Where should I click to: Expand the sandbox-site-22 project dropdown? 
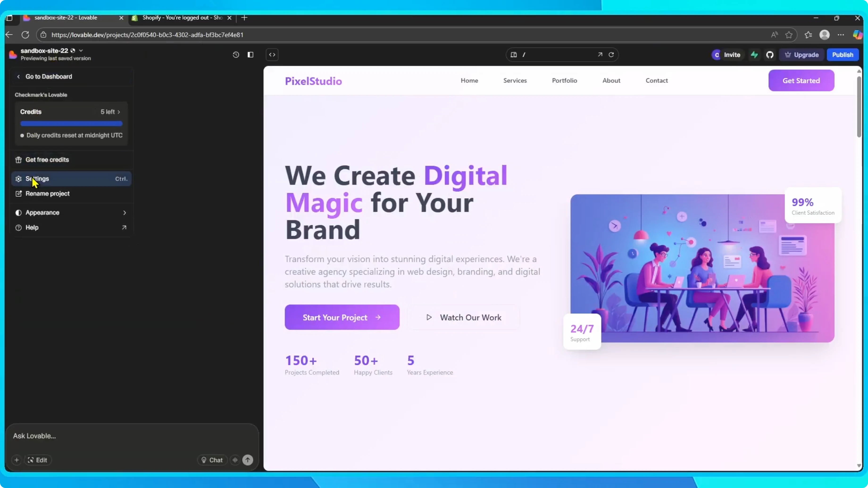81,50
